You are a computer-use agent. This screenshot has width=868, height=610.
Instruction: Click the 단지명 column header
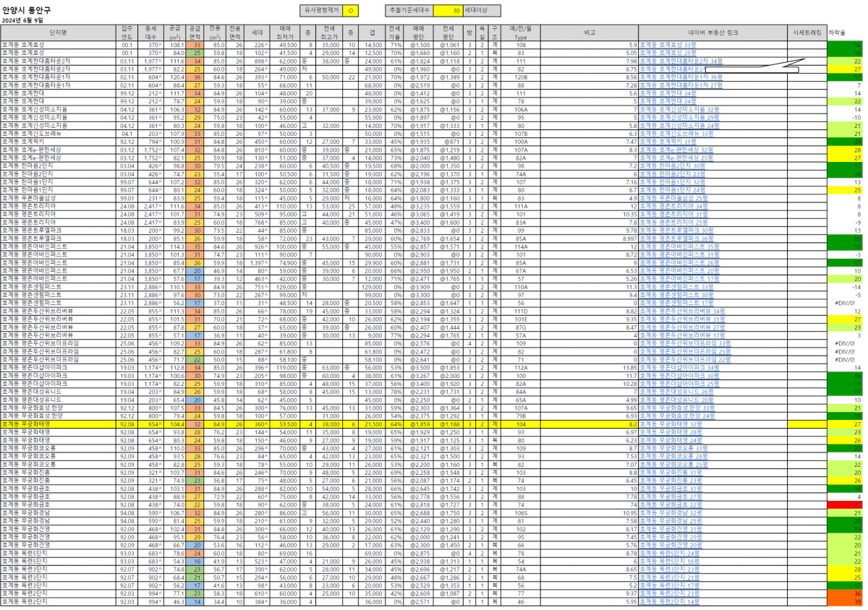58,33
